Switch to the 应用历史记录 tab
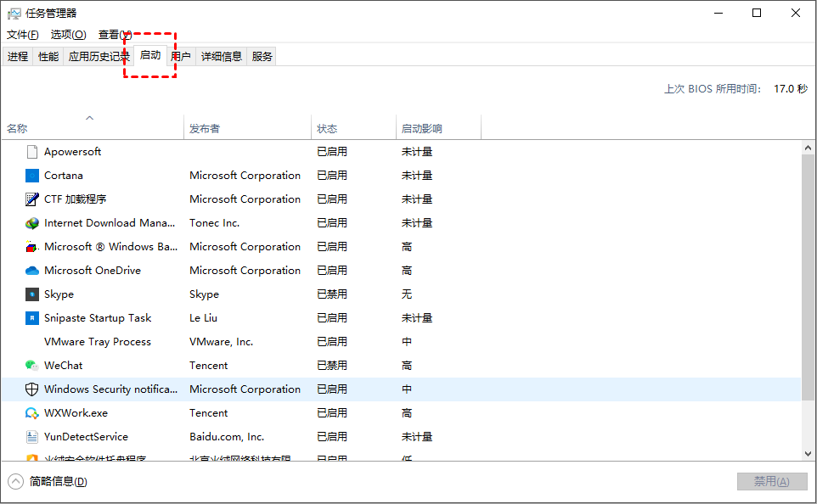 pyautogui.click(x=99, y=56)
